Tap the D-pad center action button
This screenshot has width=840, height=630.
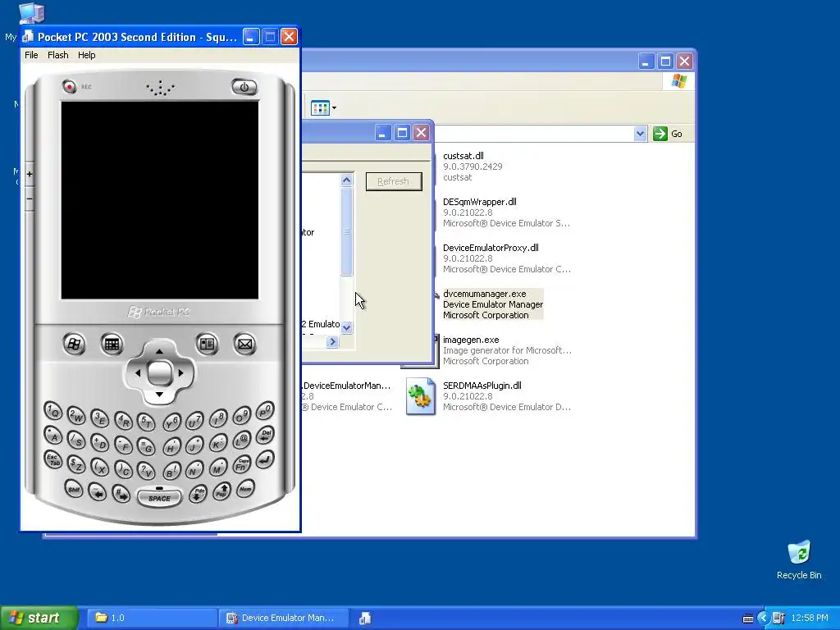(160, 373)
